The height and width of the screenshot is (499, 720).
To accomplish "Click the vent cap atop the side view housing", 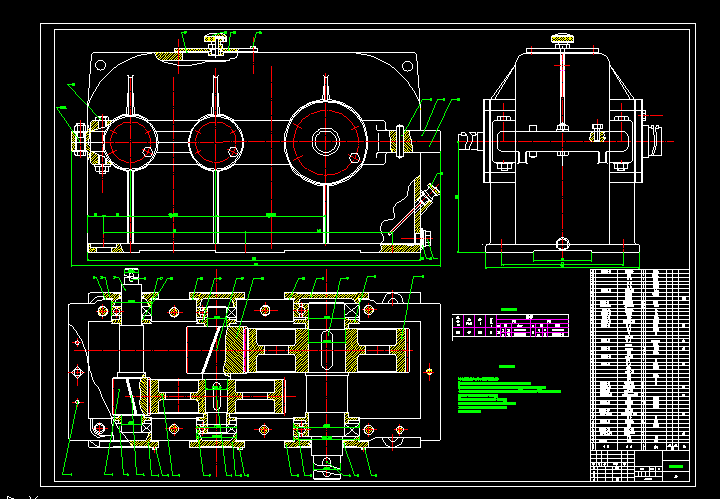I will [563, 41].
